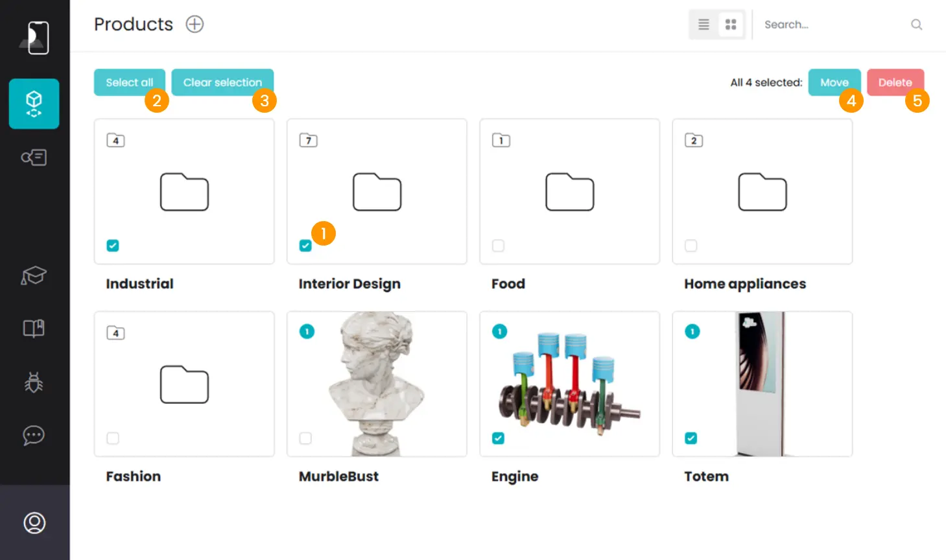
Task: Click the add new product plus icon
Action: pos(193,24)
